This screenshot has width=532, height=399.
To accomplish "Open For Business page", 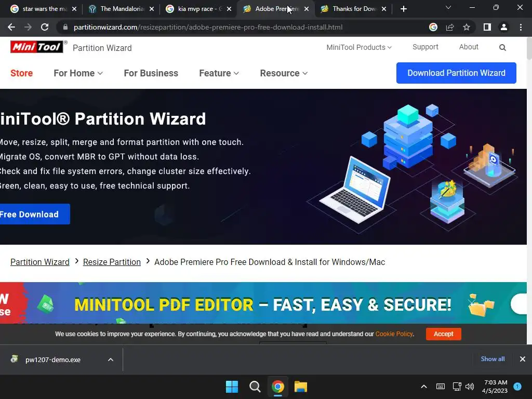I will click(151, 73).
